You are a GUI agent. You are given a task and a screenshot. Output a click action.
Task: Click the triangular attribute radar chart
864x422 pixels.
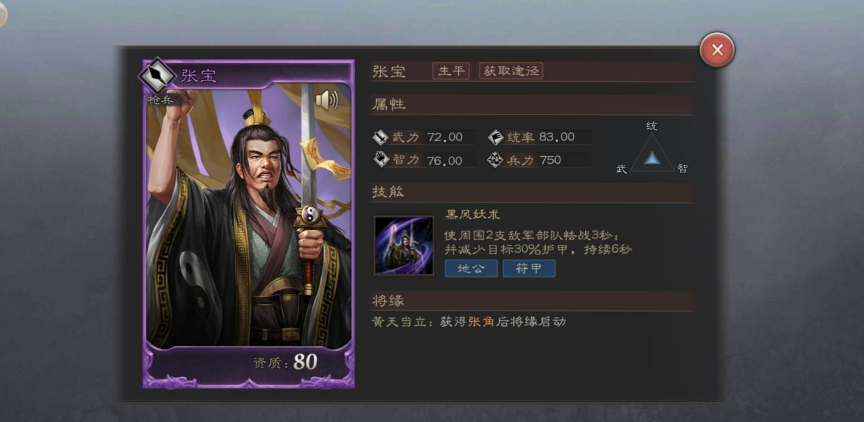tap(652, 155)
